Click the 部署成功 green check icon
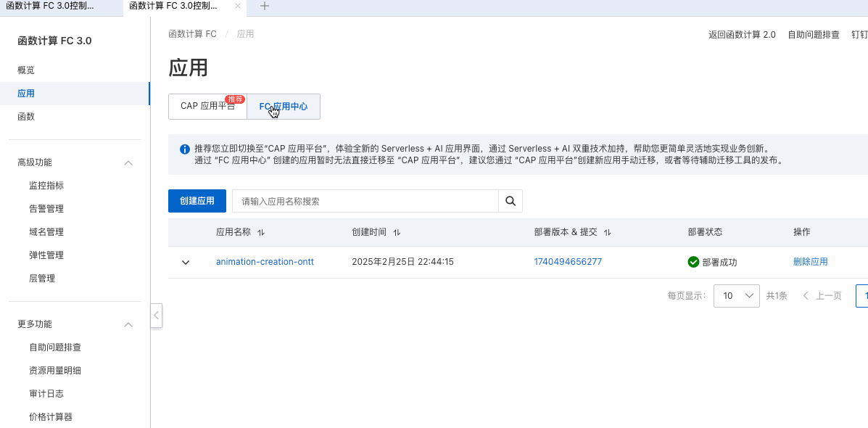 coord(693,262)
